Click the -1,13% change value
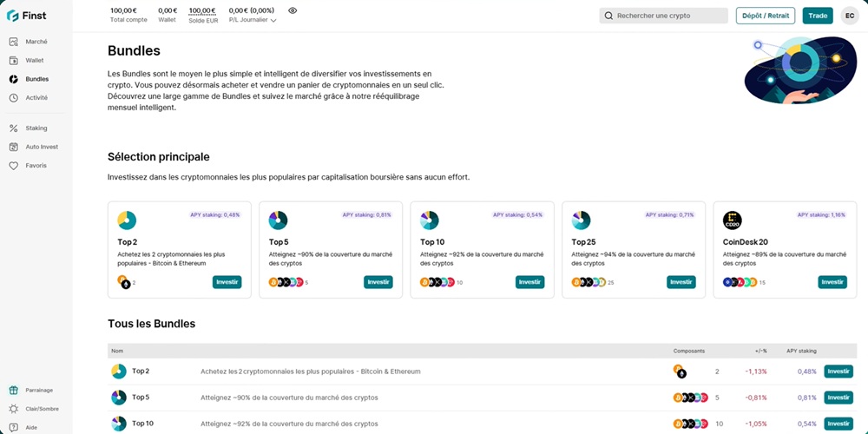The height and width of the screenshot is (434, 868). pos(756,372)
